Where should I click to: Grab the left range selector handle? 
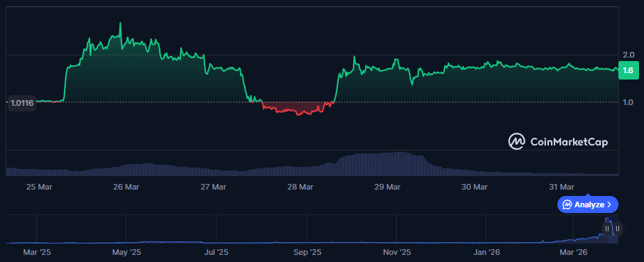tap(606, 229)
